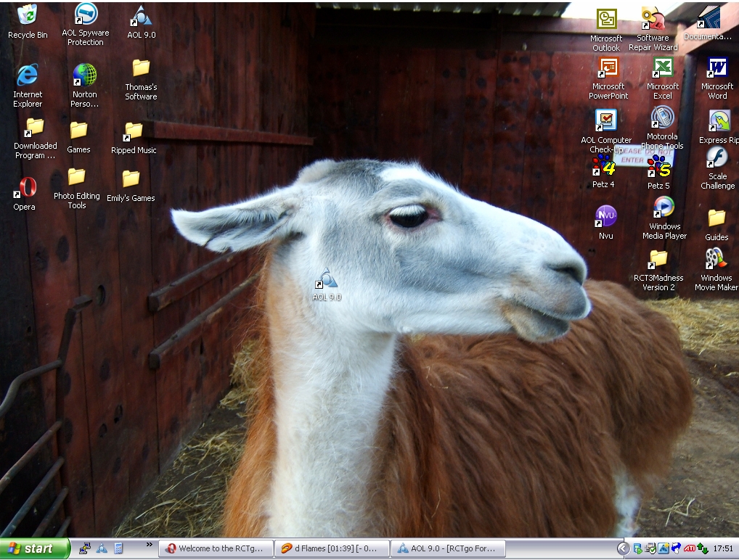Select the Petz 5 shortcut

658,167
